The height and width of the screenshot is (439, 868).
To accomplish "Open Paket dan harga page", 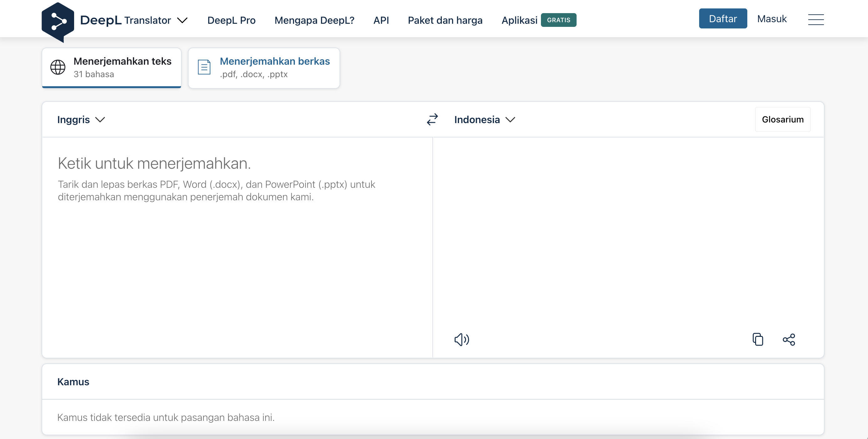I will tap(445, 20).
